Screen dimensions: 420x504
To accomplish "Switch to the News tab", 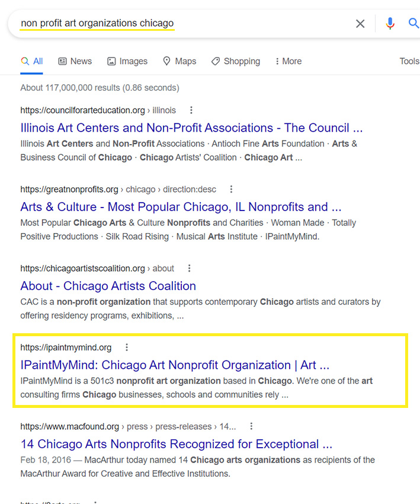I will tap(75, 61).
